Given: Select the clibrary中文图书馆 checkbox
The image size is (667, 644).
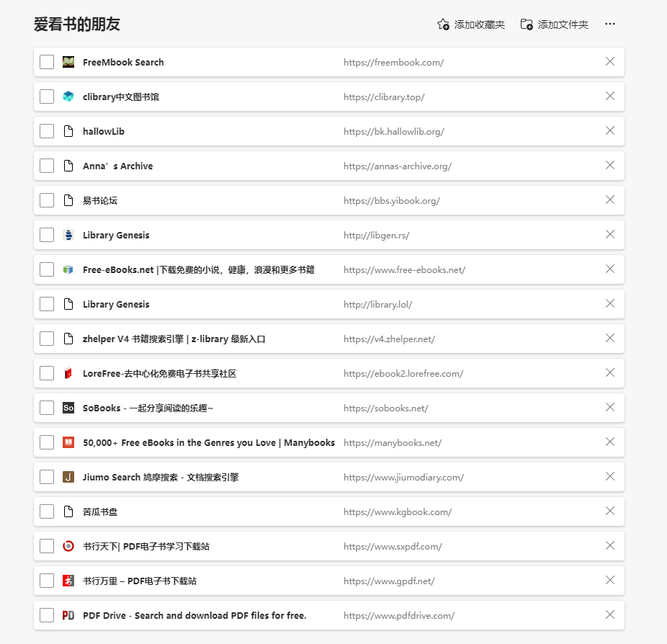Looking at the screenshot, I should (x=47, y=96).
